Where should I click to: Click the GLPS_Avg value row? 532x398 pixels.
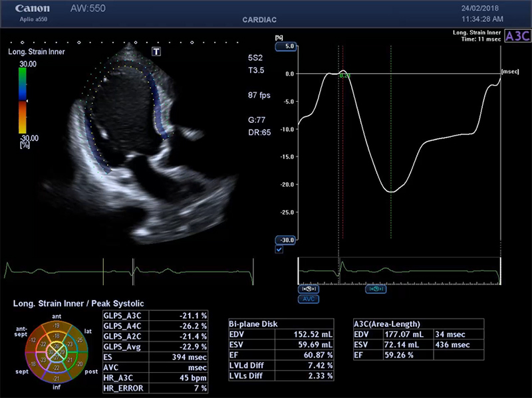[x=156, y=346]
